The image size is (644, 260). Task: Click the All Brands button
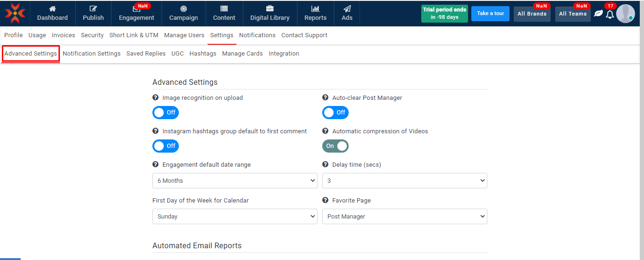(532, 14)
